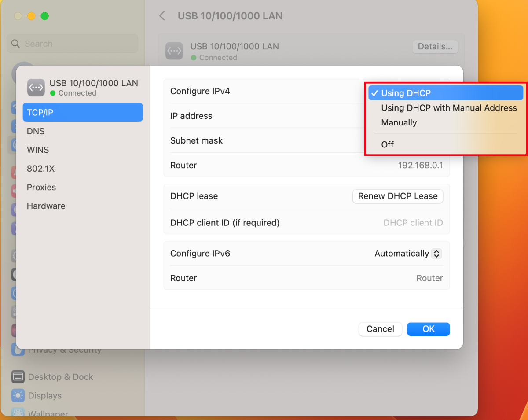Screen dimensions: 528x420
Task: Click the search magnifier icon
Action: [16, 44]
